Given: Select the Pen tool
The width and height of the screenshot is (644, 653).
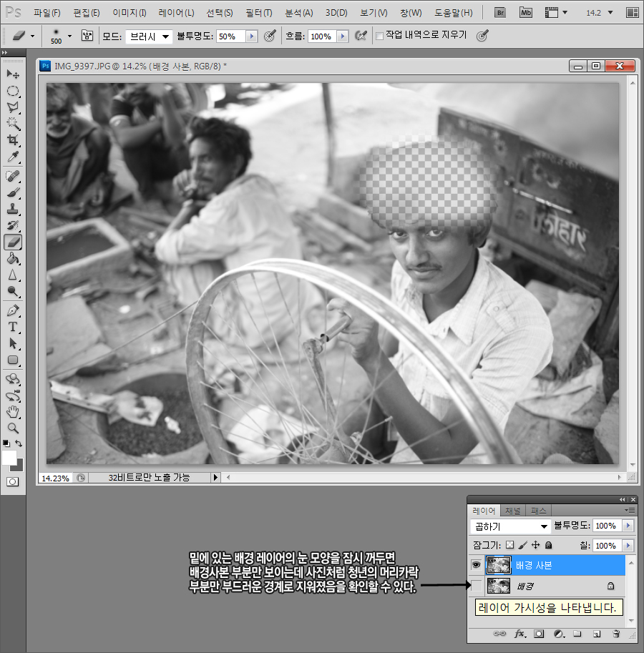Looking at the screenshot, I should [13, 310].
